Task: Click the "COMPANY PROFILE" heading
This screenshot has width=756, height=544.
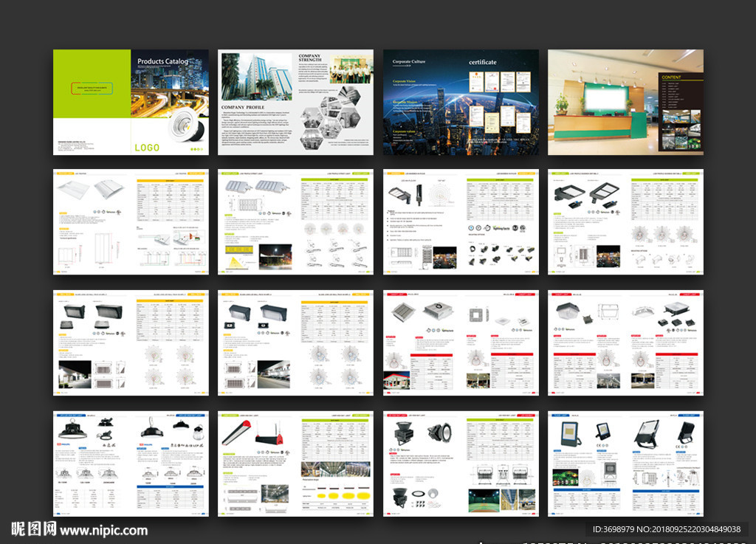Action: point(242,108)
